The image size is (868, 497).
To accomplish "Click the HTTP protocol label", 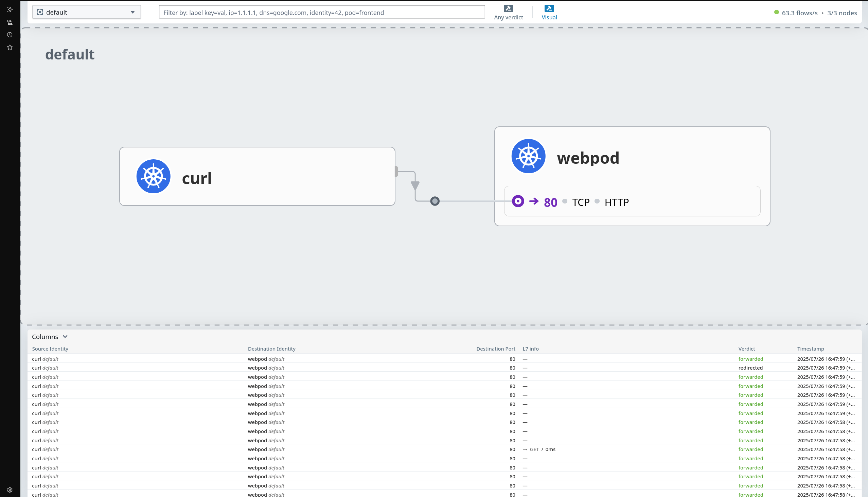I will coord(617,202).
